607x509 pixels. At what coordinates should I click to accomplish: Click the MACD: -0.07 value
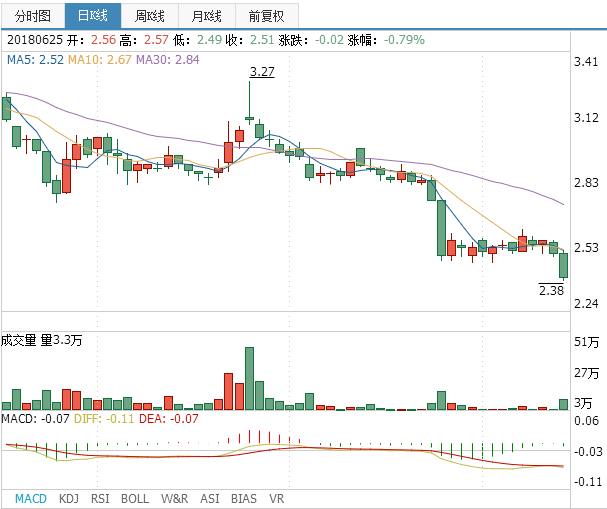35,418
